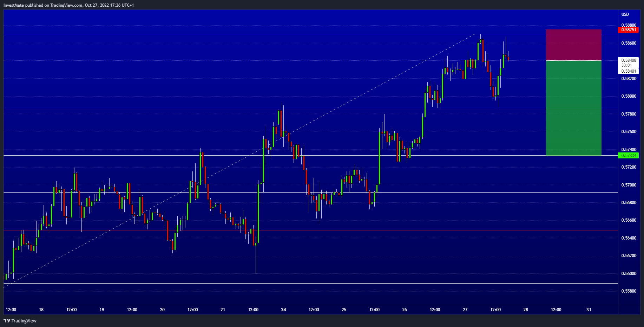Image resolution: width=644 pixels, height=327 pixels.
Task: Click the 0.56400 price axis label
Action: click(629, 238)
